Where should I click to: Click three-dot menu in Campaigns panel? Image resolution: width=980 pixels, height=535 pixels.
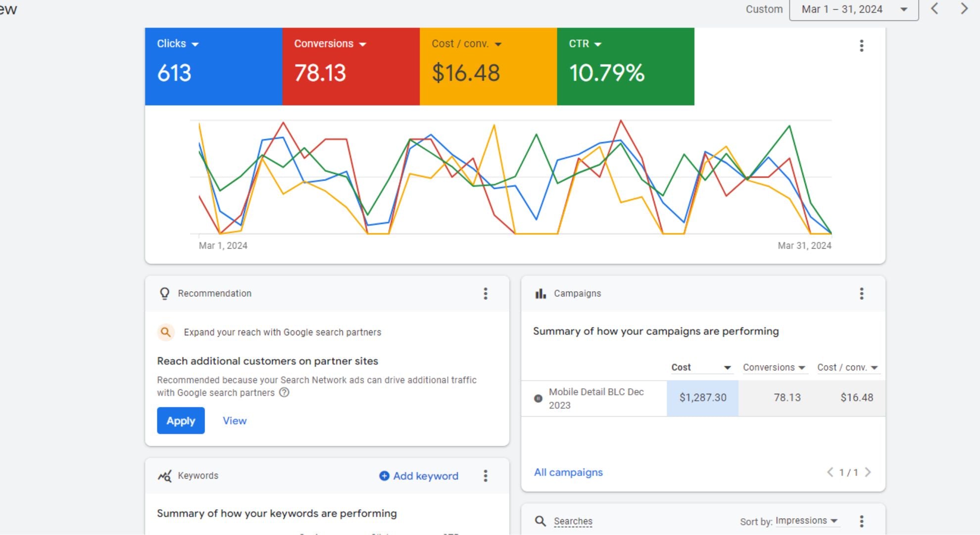[x=862, y=293]
